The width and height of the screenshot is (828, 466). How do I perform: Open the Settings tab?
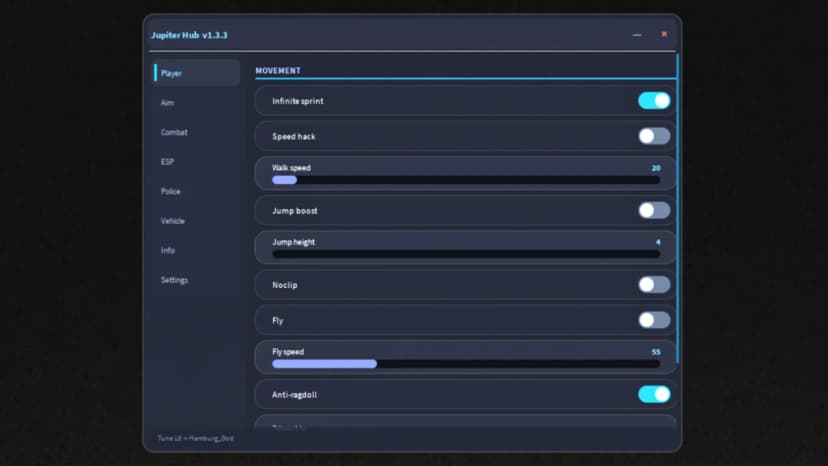[196, 280]
